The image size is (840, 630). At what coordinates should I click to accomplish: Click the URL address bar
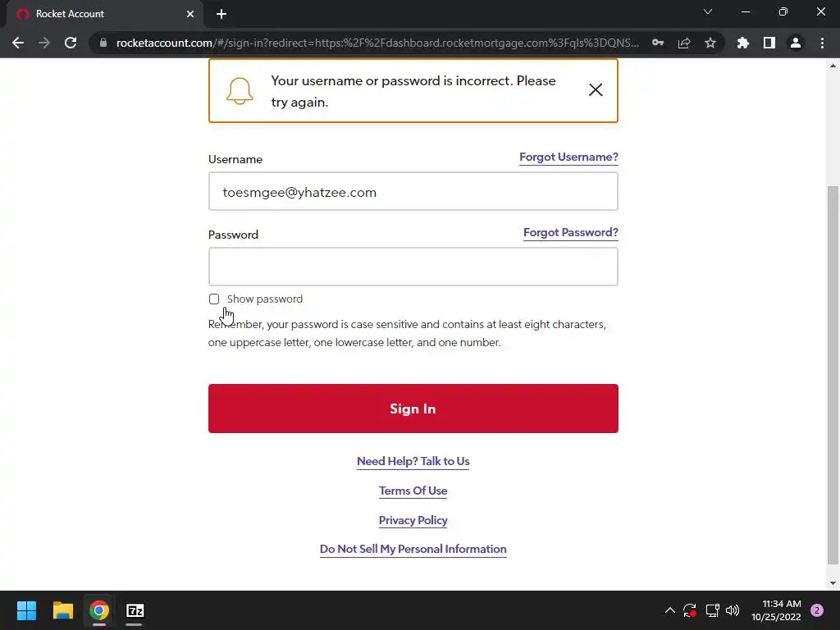[377, 43]
